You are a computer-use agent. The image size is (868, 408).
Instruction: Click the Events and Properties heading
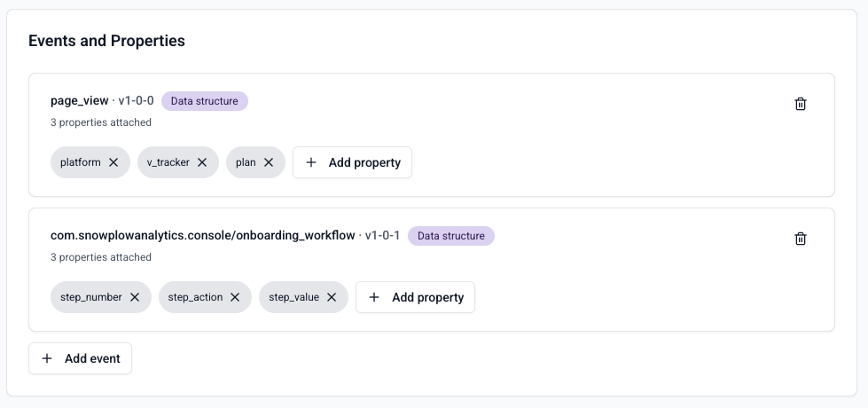click(x=107, y=41)
